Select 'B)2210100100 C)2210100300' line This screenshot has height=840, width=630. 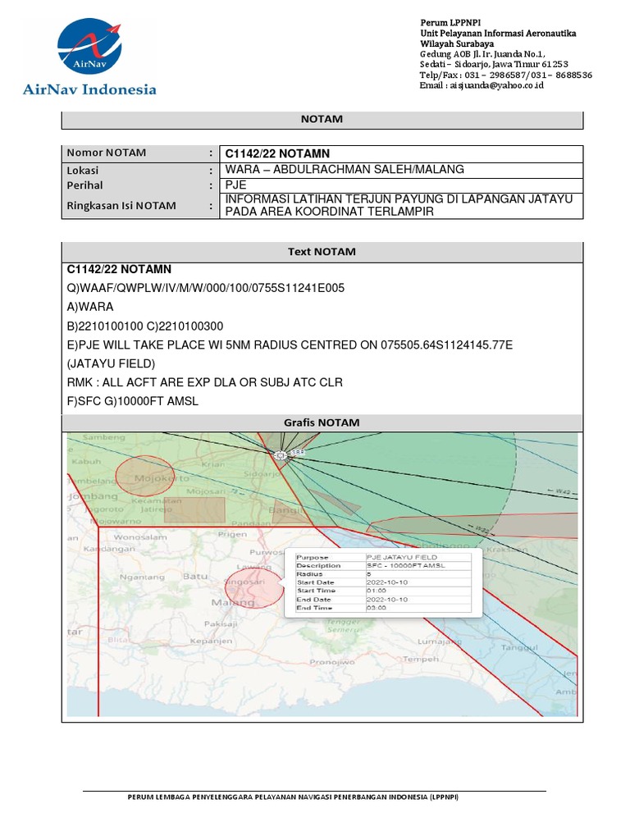145,326
